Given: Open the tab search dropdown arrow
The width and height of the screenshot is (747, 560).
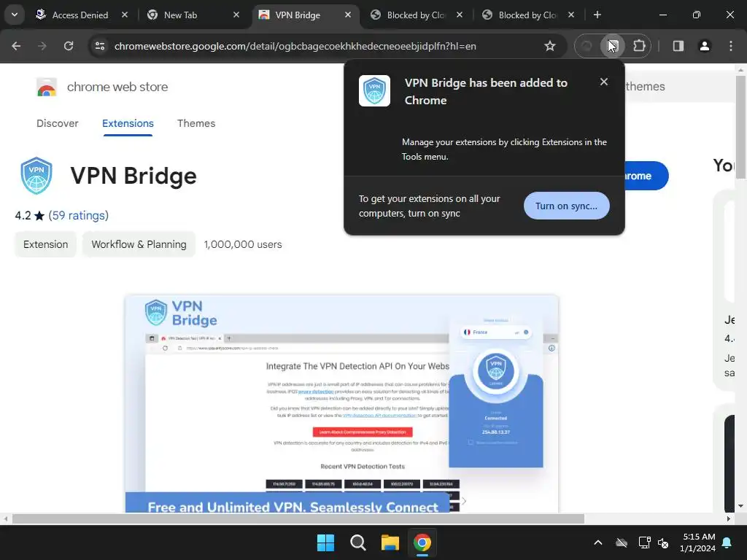Looking at the screenshot, I should coord(15,15).
